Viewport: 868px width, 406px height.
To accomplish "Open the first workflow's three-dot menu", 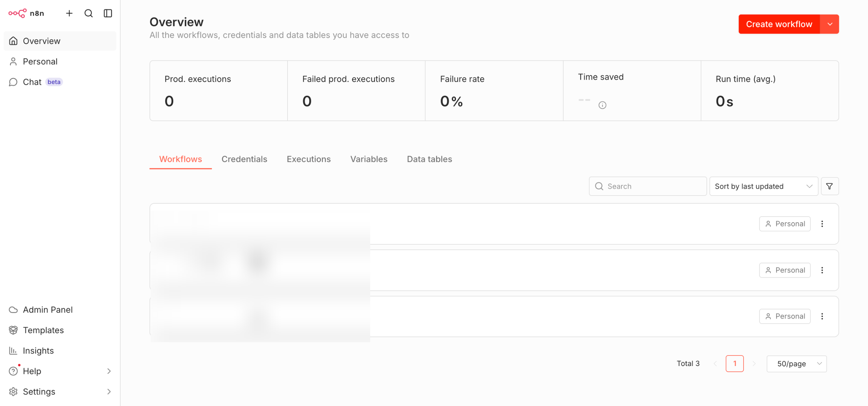I will pyautogui.click(x=822, y=224).
